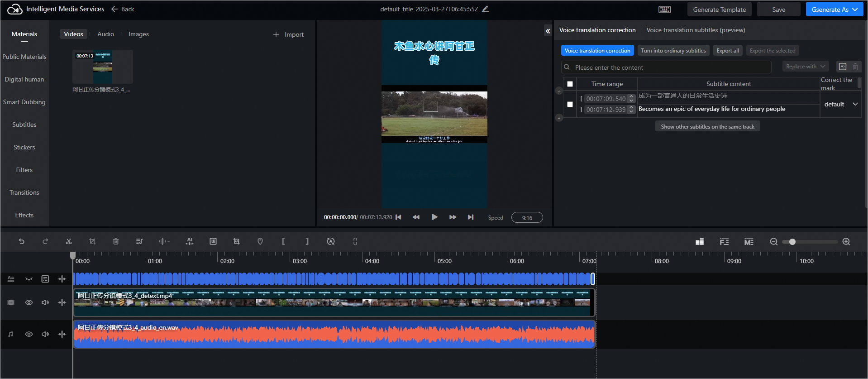Viewport: 868px width, 379px height.
Task: Check the 00:07:09.540 subtitle row checkbox
Action: 570,104
